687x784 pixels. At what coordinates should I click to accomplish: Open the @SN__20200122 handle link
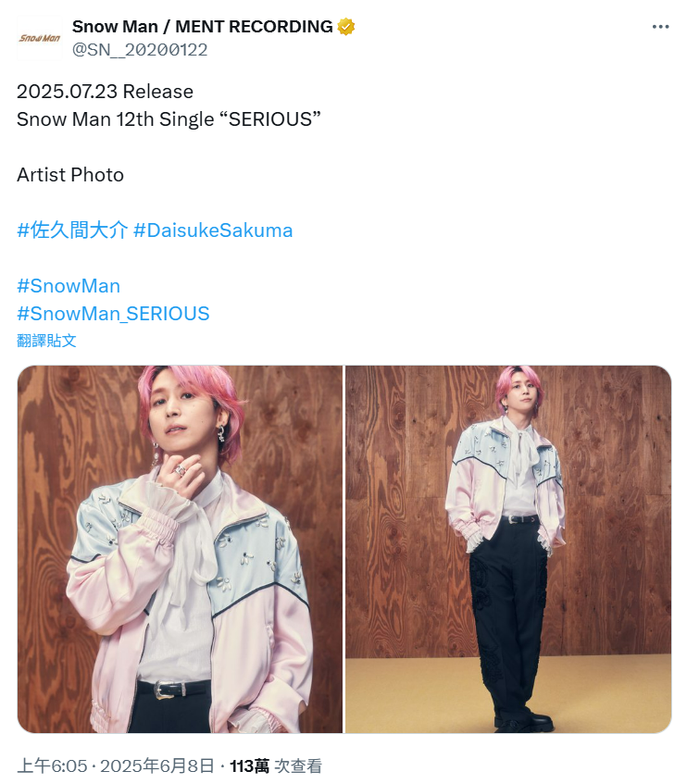[x=140, y=49]
